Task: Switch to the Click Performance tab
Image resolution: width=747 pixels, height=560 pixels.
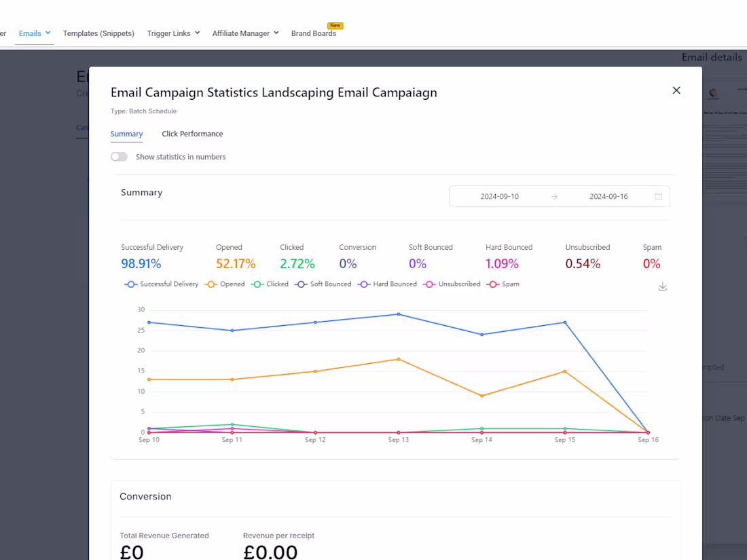Action: (x=192, y=134)
